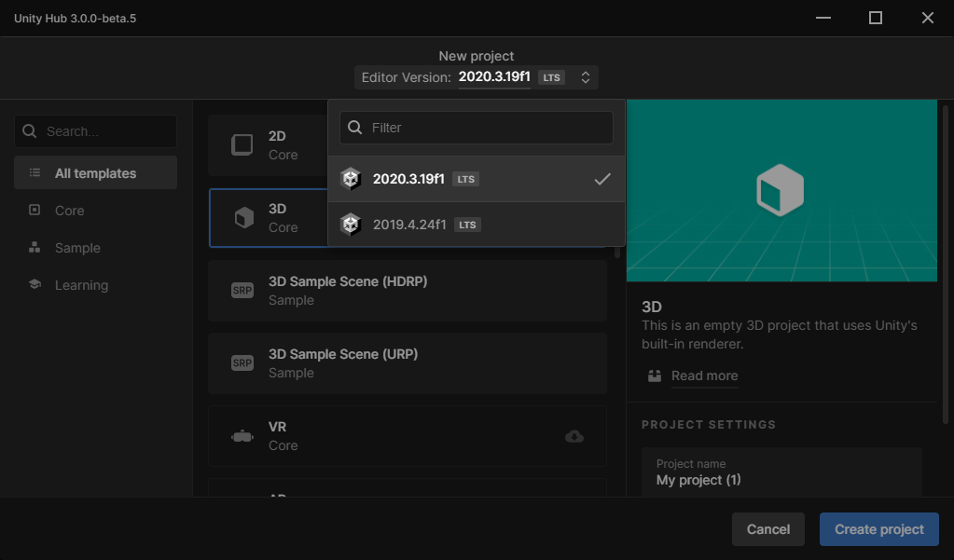Viewport: 954px width, 560px height.
Task: Click the 2D template square icon
Action: coord(242,144)
